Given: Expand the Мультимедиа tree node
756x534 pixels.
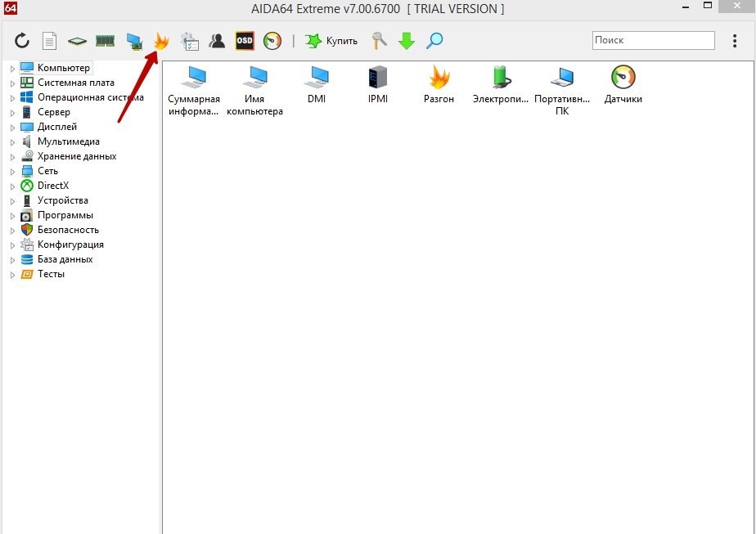Looking at the screenshot, I should 12,142.
